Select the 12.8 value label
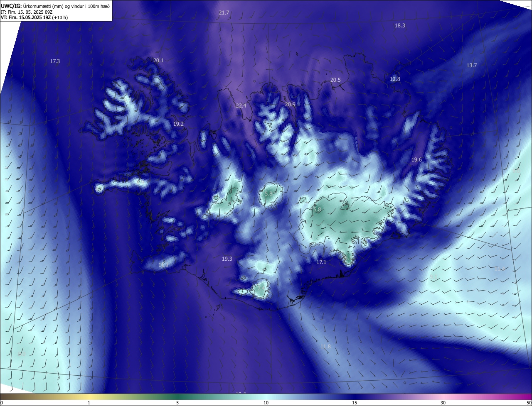 (x=395, y=79)
